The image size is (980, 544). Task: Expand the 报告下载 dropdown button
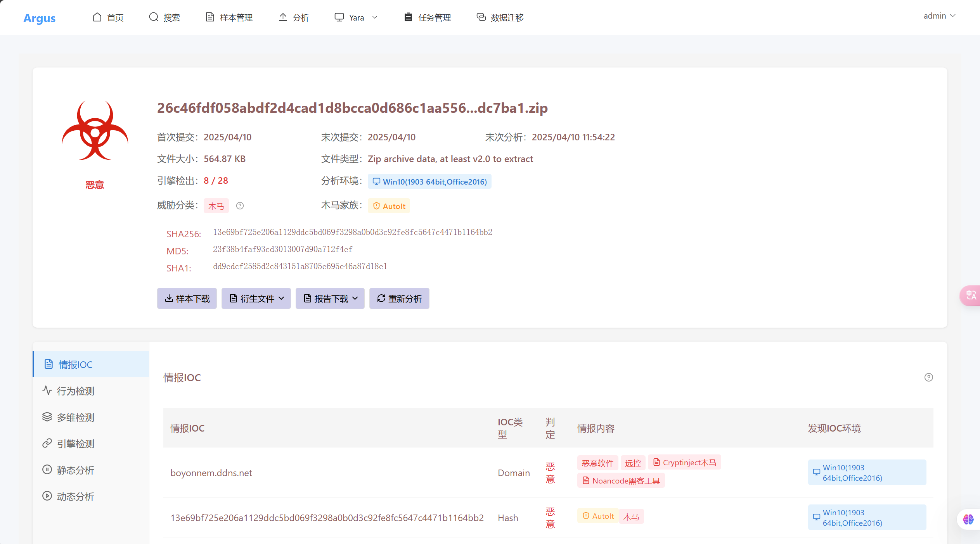tap(330, 298)
